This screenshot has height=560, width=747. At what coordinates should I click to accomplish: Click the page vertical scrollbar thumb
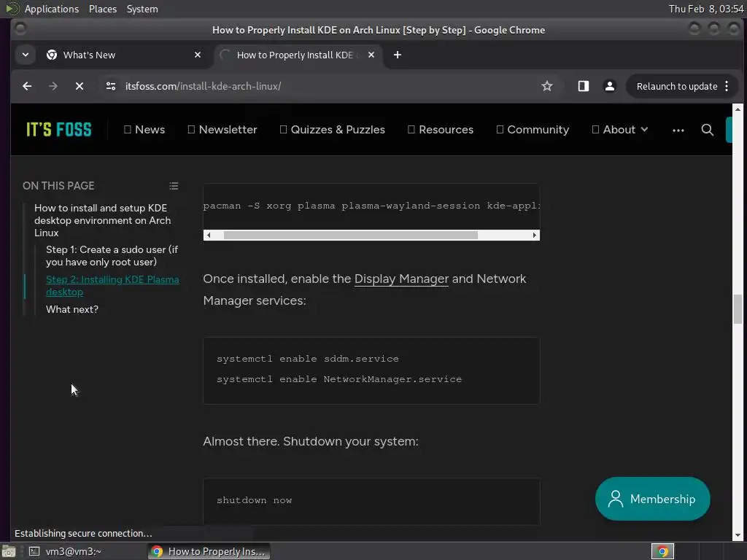(x=738, y=309)
